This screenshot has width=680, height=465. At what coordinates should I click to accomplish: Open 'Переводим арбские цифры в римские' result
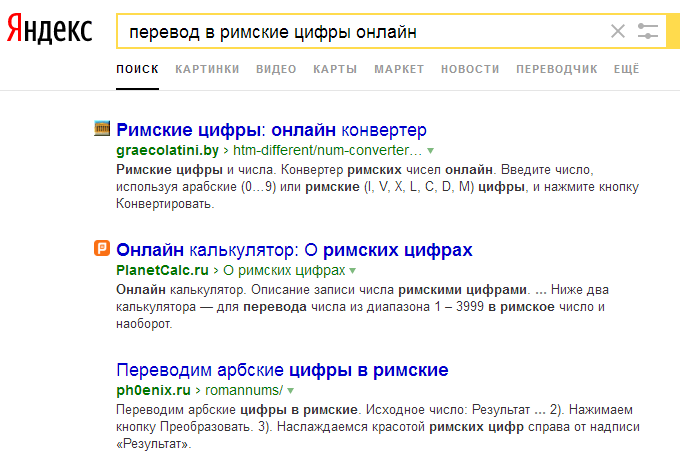(282, 370)
